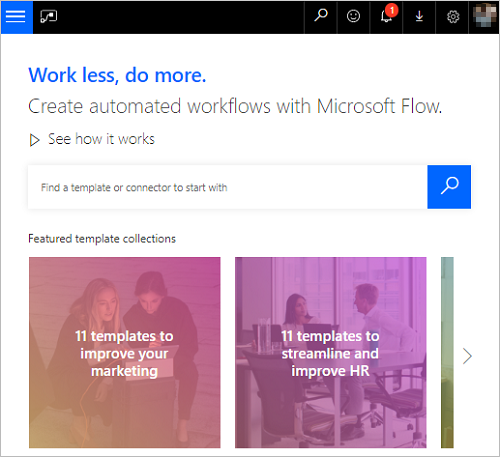The width and height of the screenshot is (500, 457).
Task: Show next collections with the right chevron
Action: click(467, 356)
